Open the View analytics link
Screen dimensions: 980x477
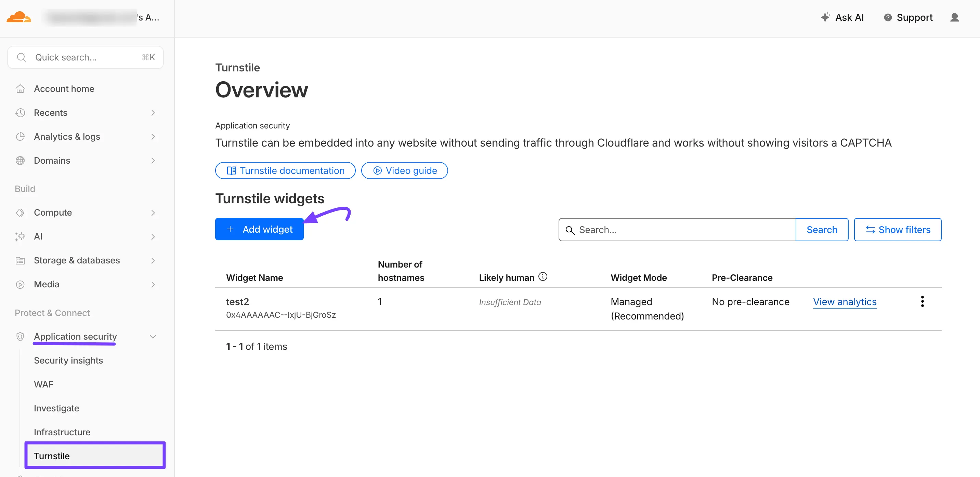[x=844, y=302]
